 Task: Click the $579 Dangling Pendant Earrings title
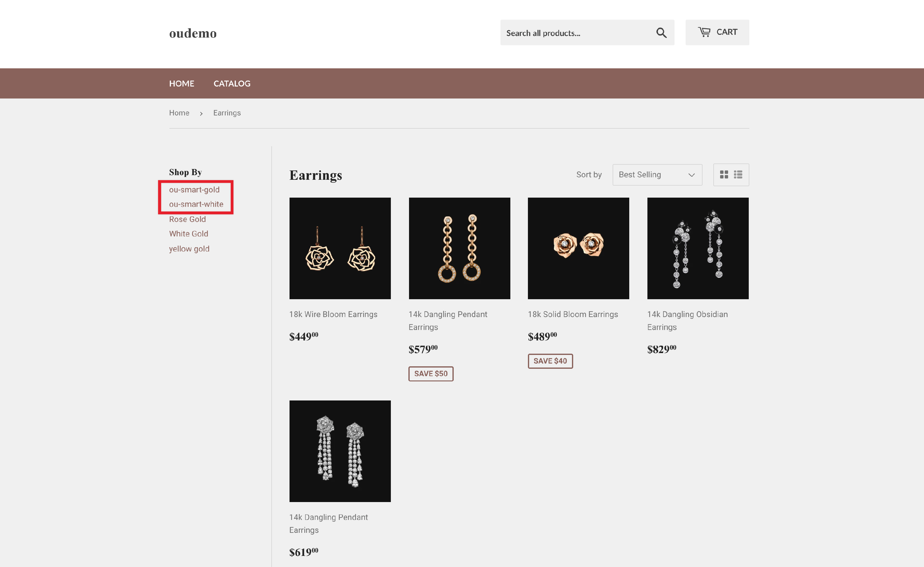[x=448, y=321]
